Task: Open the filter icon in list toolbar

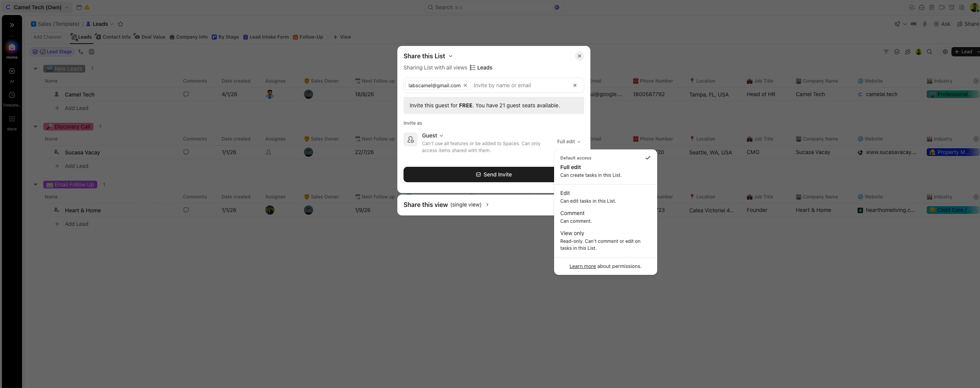Action: pyautogui.click(x=886, y=52)
